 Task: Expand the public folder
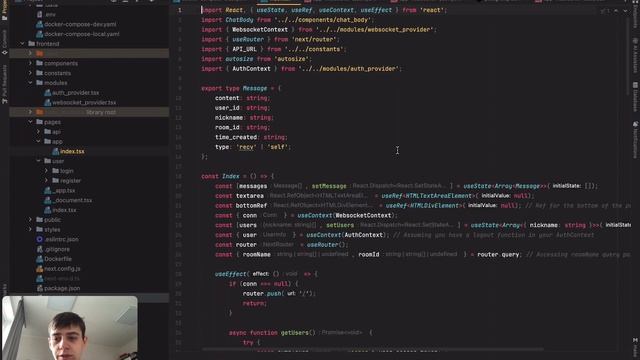click(30, 220)
